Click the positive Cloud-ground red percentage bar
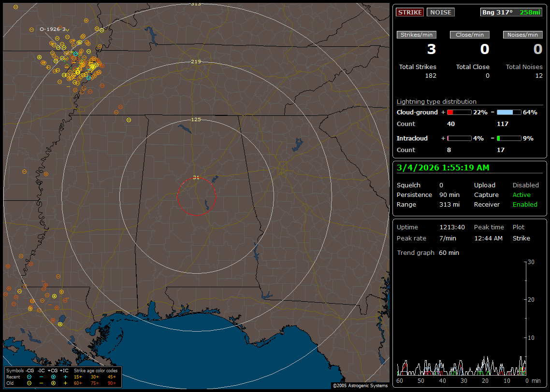This screenshot has height=392, width=550. [459, 112]
